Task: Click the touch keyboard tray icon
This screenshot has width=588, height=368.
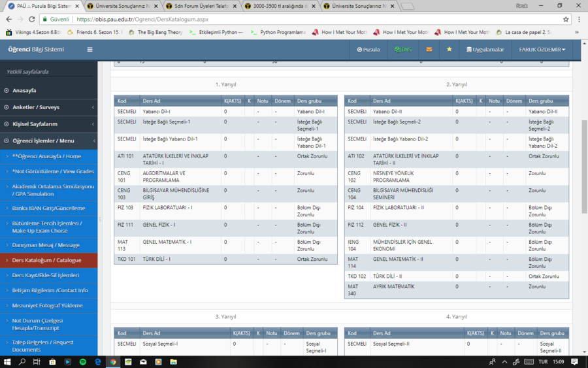Action: click(x=529, y=362)
